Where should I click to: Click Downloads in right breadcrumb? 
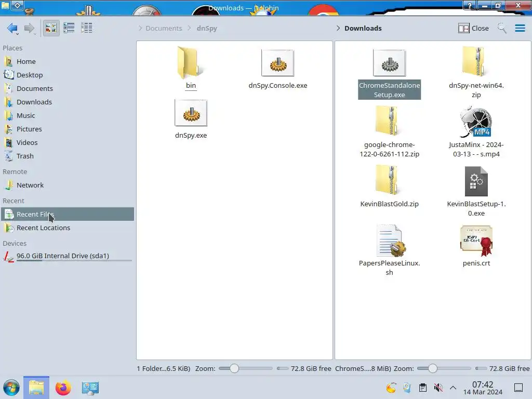click(x=363, y=28)
